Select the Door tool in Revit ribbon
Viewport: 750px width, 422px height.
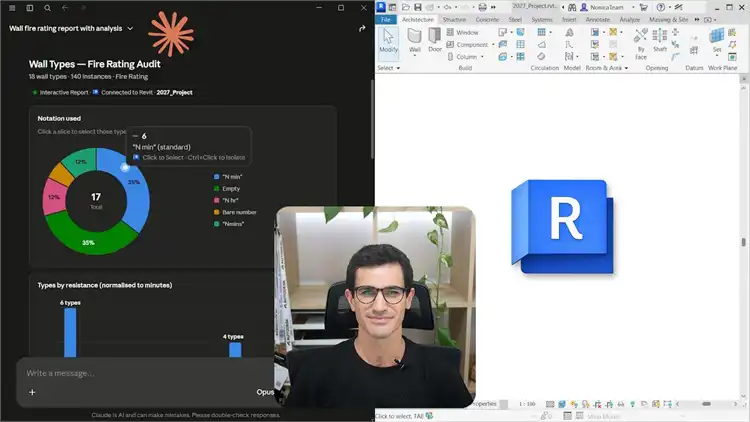coord(435,40)
